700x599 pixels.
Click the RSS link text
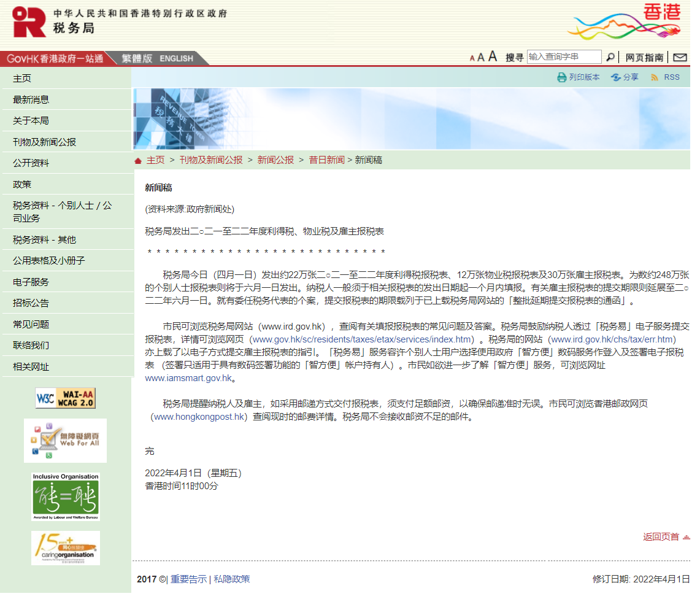(671, 78)
